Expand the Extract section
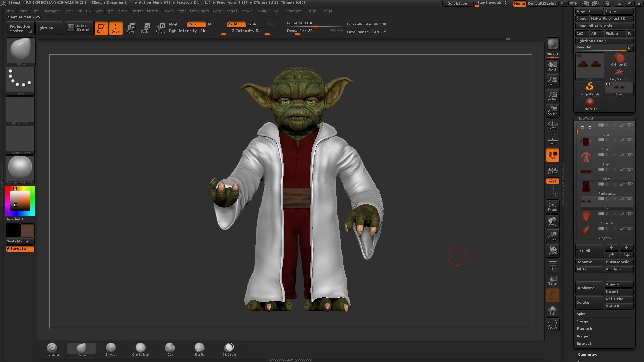 (x=584, y=343)
